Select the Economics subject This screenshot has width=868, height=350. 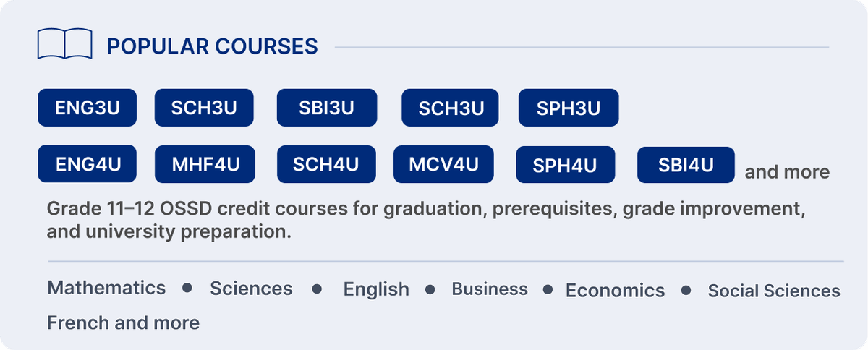click(615, 291)
